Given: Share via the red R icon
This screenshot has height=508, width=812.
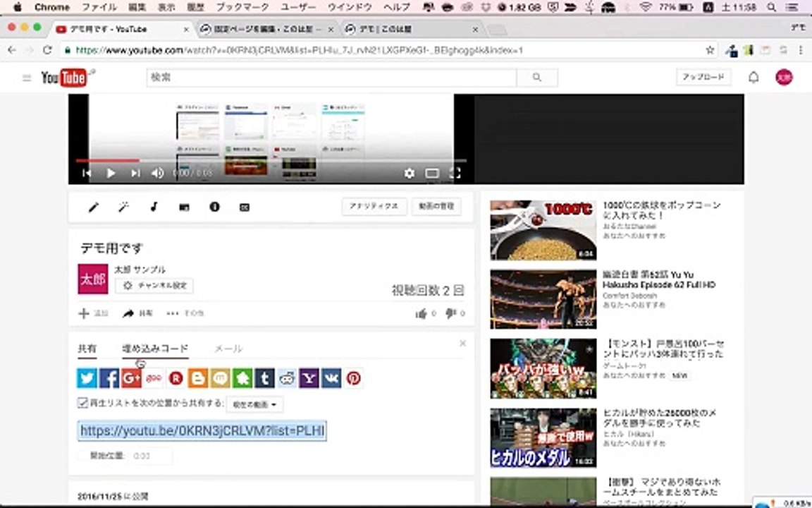Looking at the screenshot, I should pyautogui.click(x=176, y=378).
